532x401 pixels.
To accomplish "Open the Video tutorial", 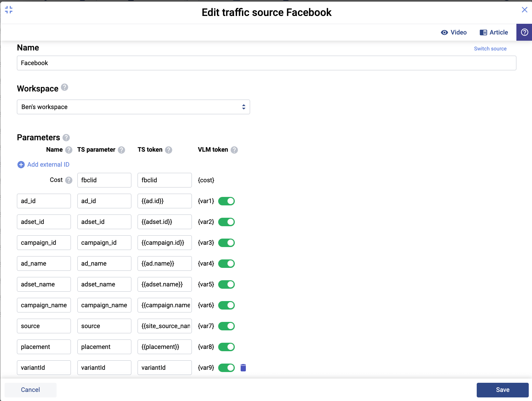I will click(x=454, y=32).
